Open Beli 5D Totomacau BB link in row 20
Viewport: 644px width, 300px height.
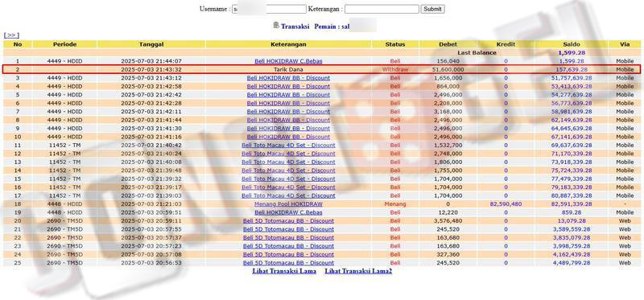tap(288, 221)
